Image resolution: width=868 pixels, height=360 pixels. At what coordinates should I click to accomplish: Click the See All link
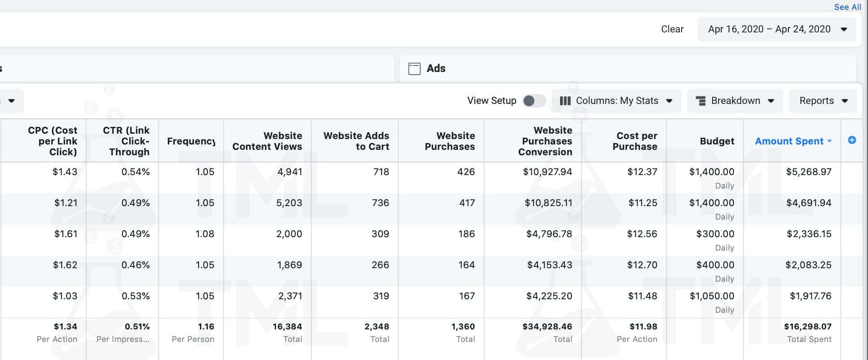click(x=847, y=7)
